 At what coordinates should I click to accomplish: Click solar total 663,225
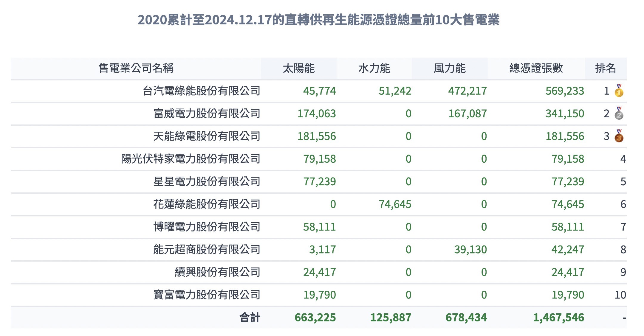(x=315, y=318)
